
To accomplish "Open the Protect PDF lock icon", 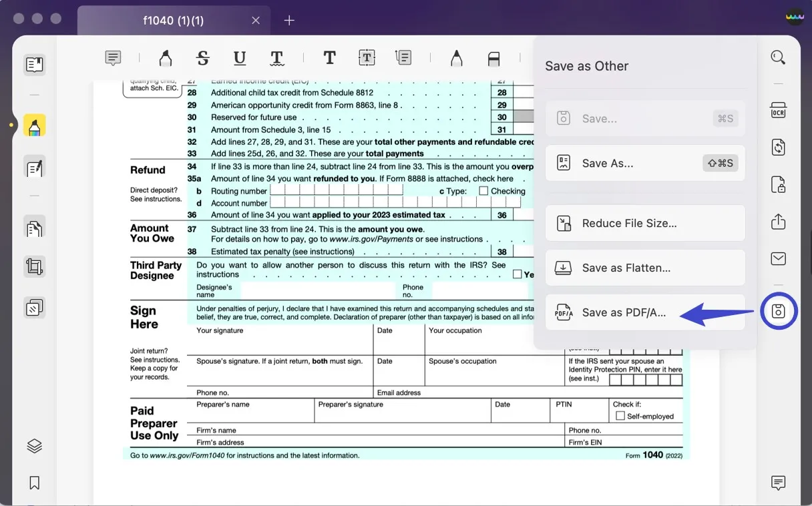I will (778, 184).
